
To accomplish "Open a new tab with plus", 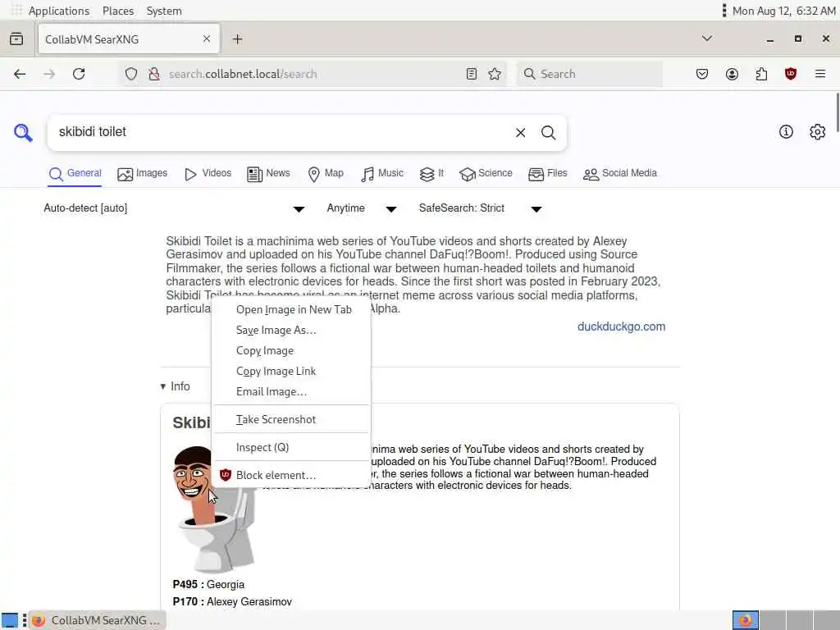I will pyautogui.click(x=237, y=39).
